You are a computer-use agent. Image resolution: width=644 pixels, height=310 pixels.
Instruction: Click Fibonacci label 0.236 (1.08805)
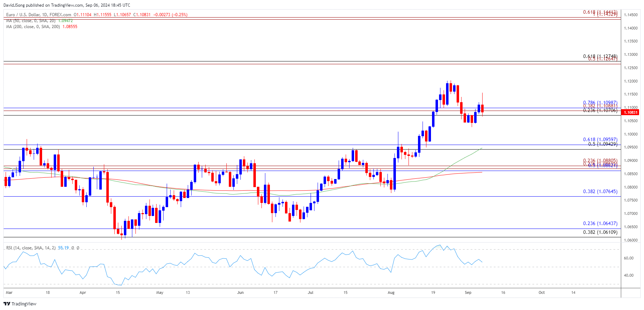600,161
